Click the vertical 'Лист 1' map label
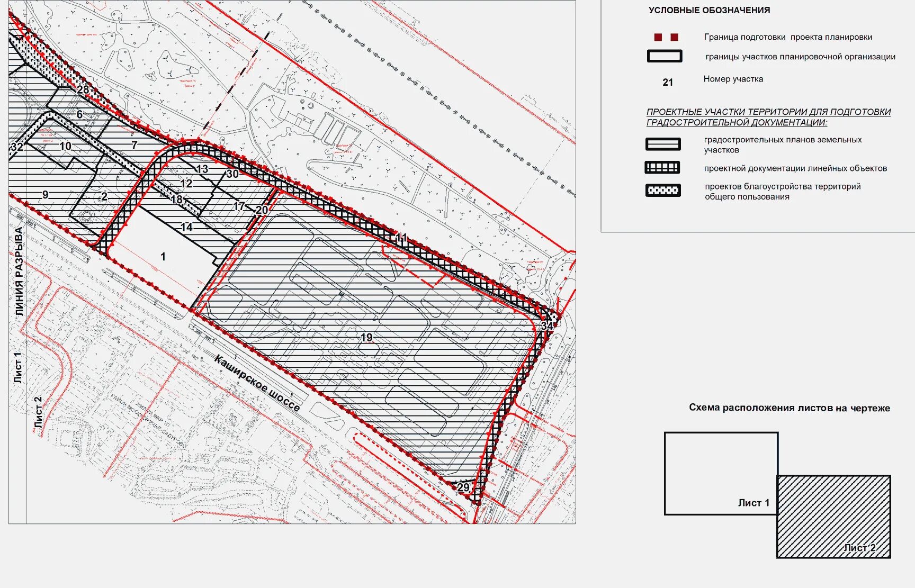Viewport: 915px width, 588px height. point(18,367)
